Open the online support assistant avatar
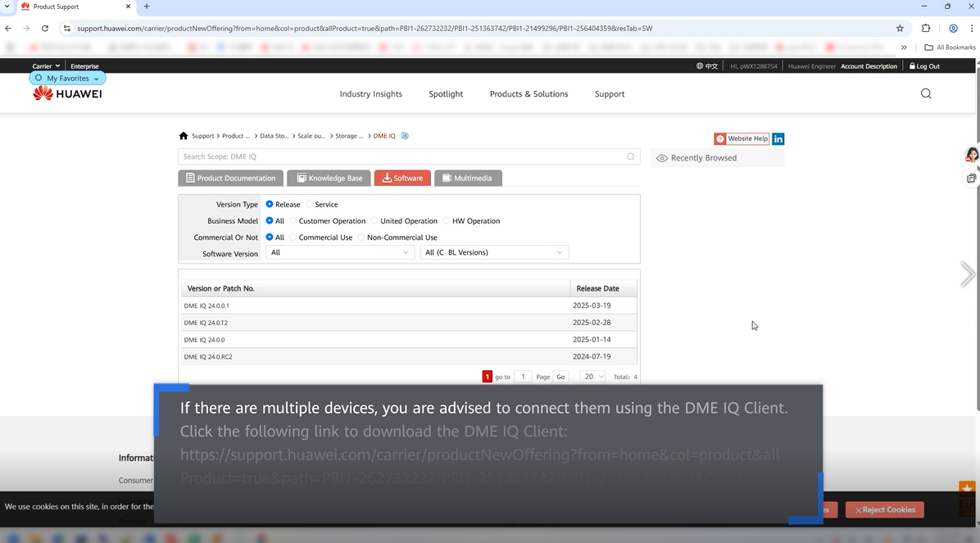The image size is (980, 543). pyautogui.click(x=972, y=155)
